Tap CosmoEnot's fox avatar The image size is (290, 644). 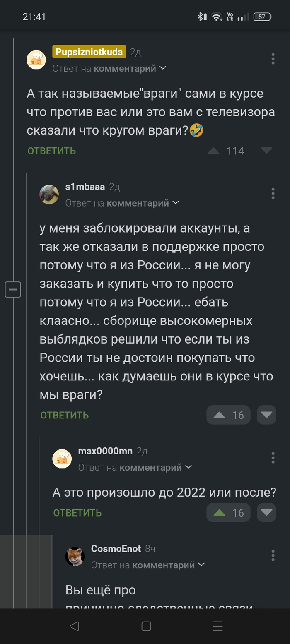click(x=75, y=556)
